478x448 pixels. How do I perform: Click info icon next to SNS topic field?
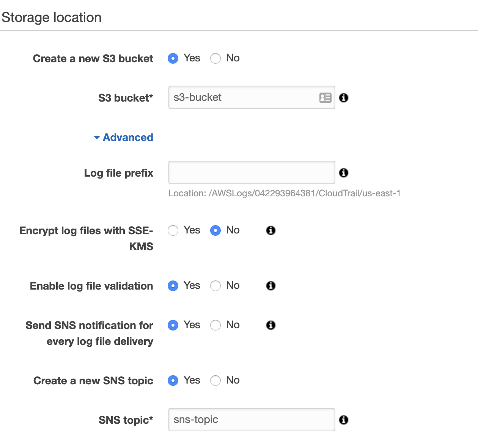(x=344, y=420)
